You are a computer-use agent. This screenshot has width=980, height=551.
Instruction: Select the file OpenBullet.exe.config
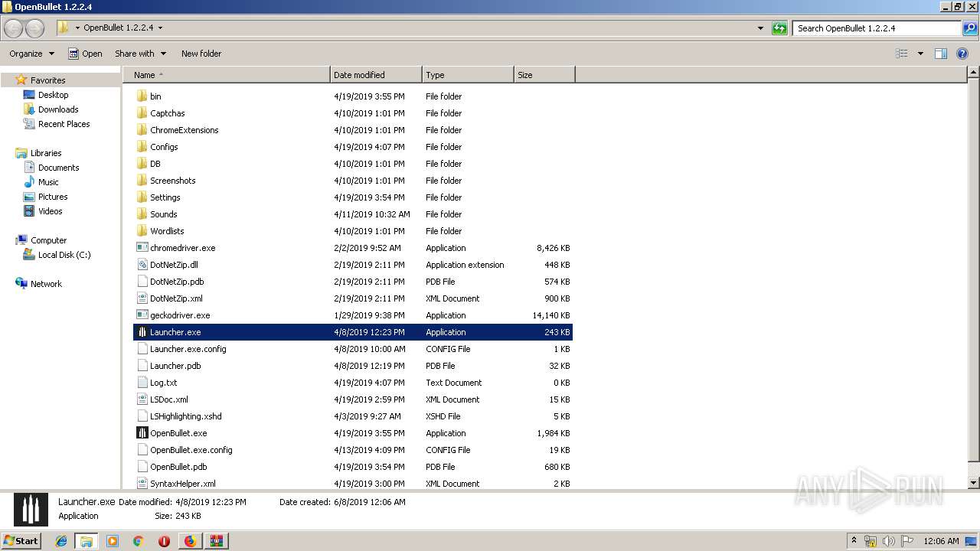(x=191, y=450)
